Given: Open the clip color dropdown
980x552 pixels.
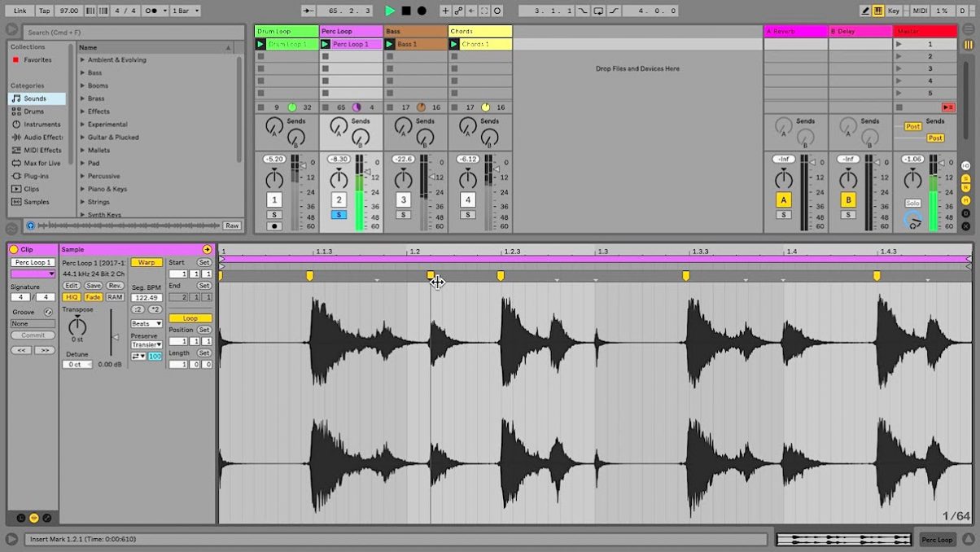Looking at the screenshot, I should tap(33, 274).
